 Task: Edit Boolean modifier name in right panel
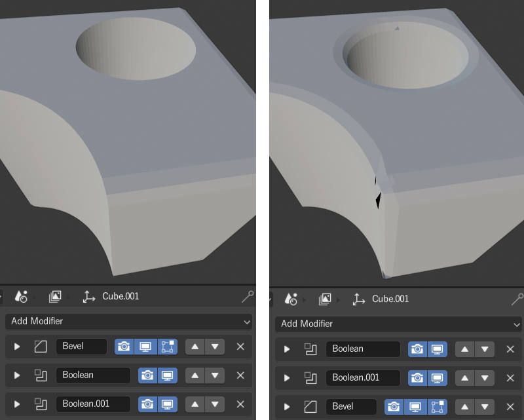pos(363,349)
